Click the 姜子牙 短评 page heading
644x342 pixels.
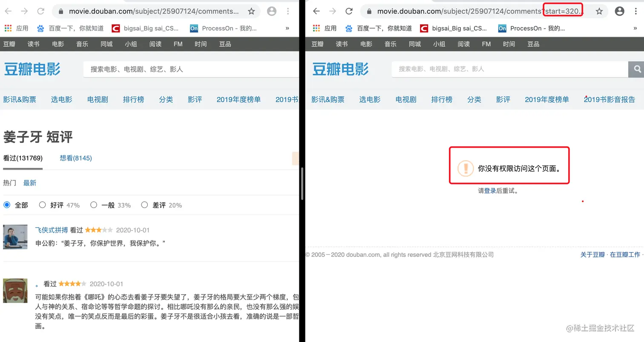(x=38, y=137)
